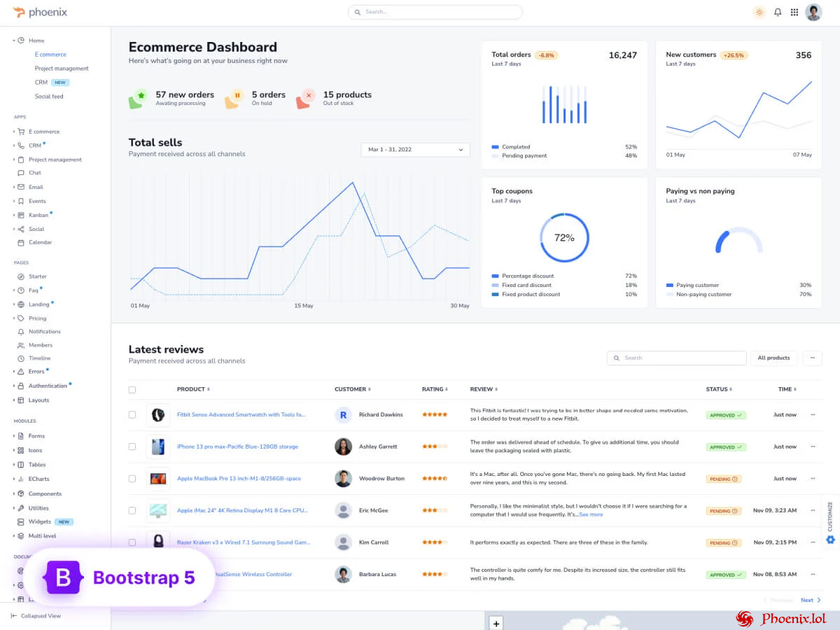Open Social feed in sidebar
The height and width of the screenshot is (630, 840).
pyautogui.click(x=49, y=97)
